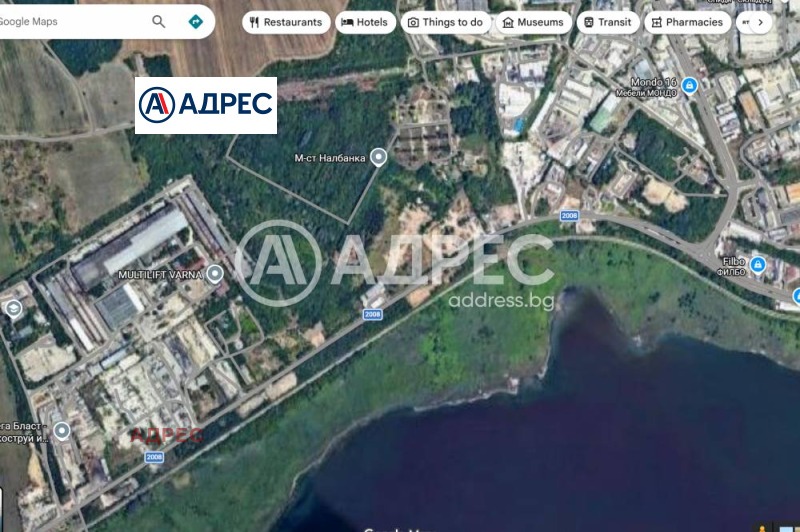Show Things to do on the map
Screen dimensions: 800x532
pos(446,22)
